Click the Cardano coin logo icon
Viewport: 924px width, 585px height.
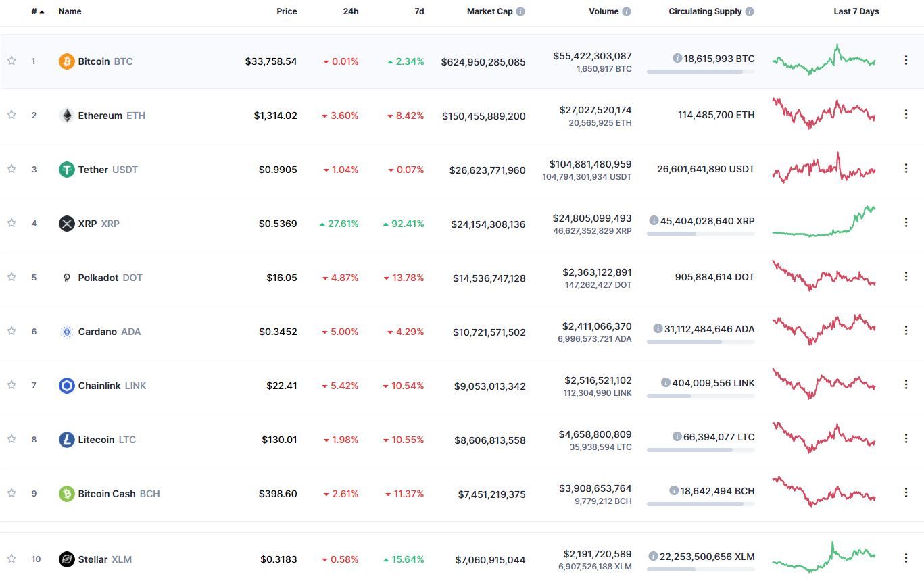pyautogui.click(x=66, y=332)
